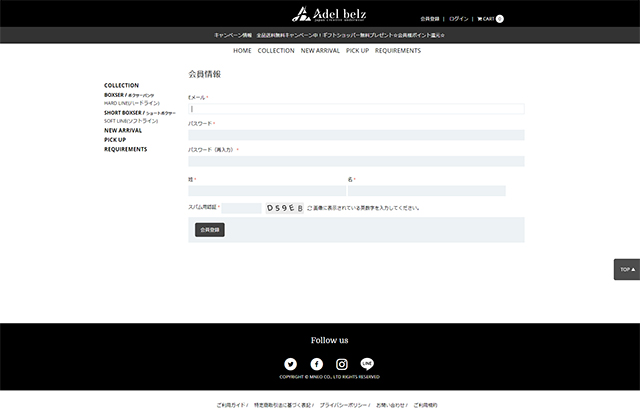Select SHORT BOXSER category in sidebar

click(140, 113)
